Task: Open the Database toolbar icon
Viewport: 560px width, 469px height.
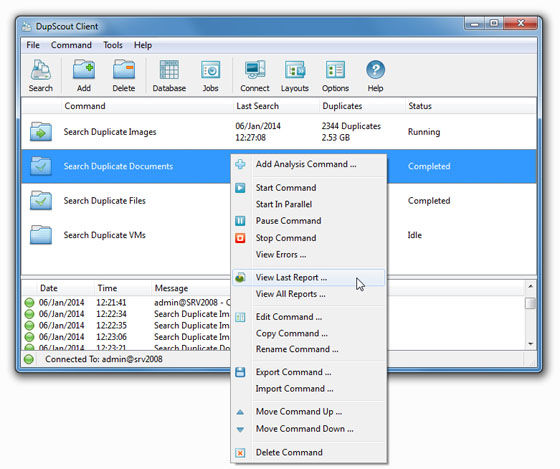Action: point(169,76)
